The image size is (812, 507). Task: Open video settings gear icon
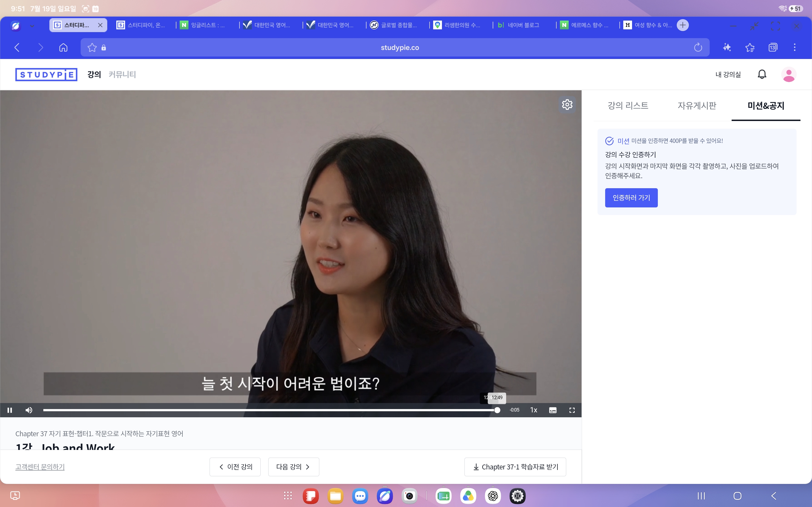coord(567,105)
